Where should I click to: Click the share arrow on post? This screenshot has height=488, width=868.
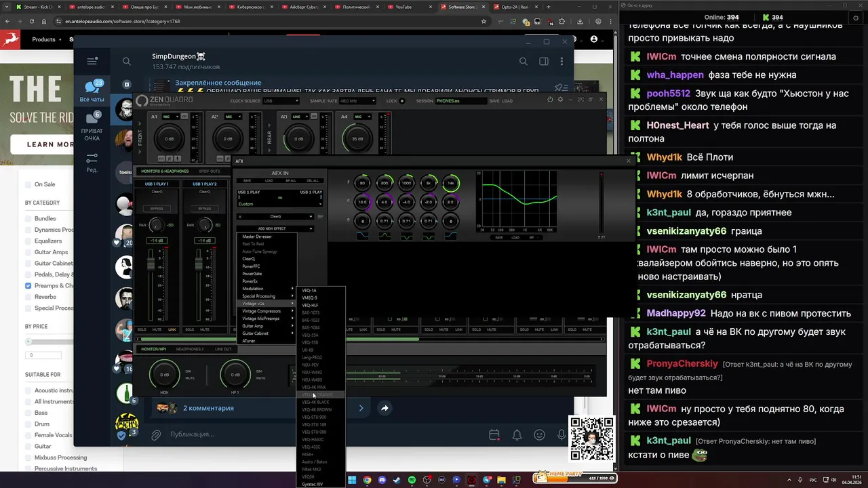[x=384, y=408]
